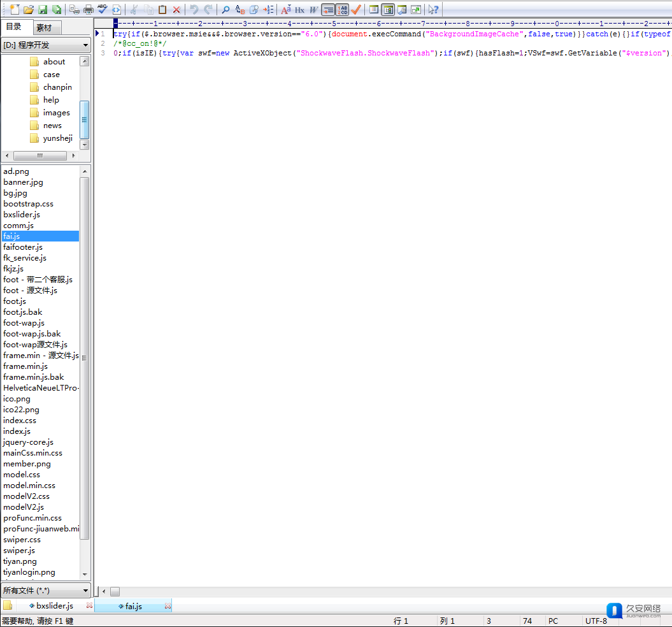The height and width of the screenshot is (627, 672).
Task: Open the preferences toolbar icon
Action: pos(402,10)
